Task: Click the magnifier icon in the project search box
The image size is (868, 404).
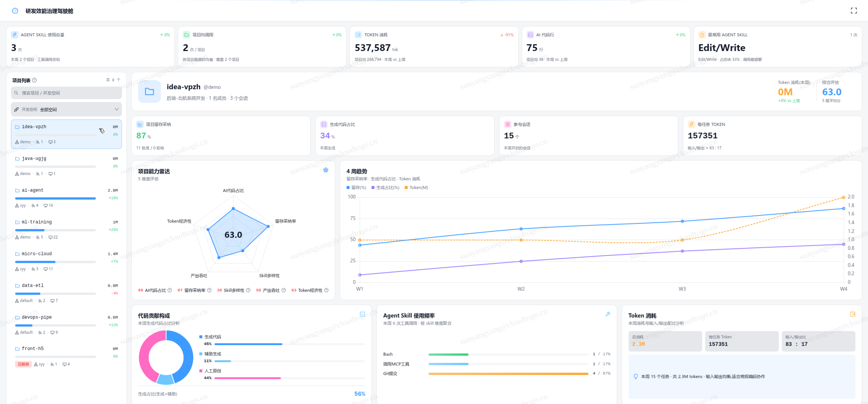Action: click(x=16, y=93)
